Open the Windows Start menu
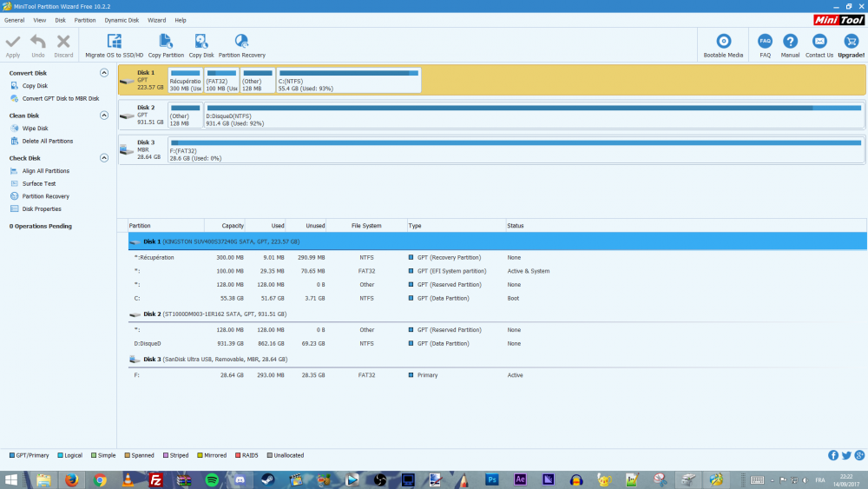Screen dimensions: 868x489 click(x=11, y=479)
